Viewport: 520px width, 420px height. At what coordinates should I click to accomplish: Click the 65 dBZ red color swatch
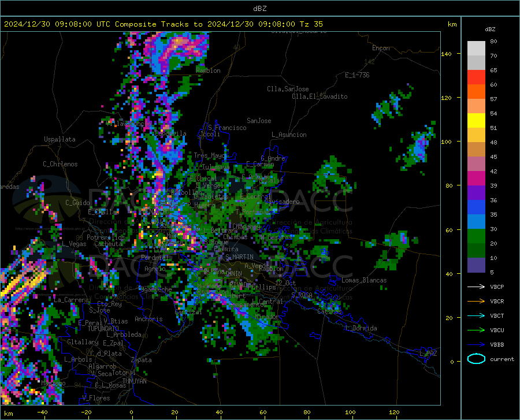tap(476, 77)
